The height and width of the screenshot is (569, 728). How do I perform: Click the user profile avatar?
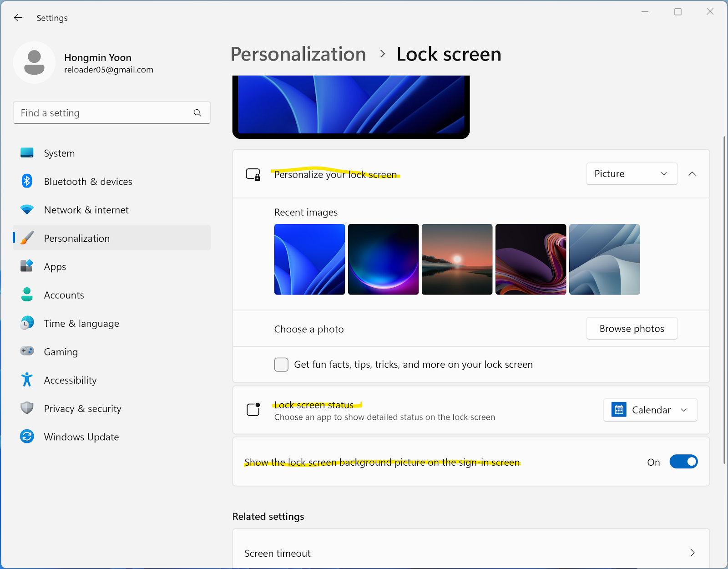[x=34, y=63]
